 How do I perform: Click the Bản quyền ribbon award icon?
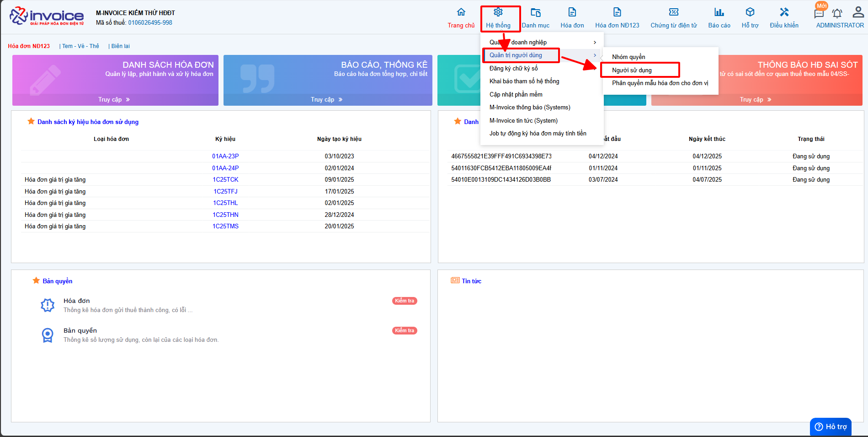(48, 335)
